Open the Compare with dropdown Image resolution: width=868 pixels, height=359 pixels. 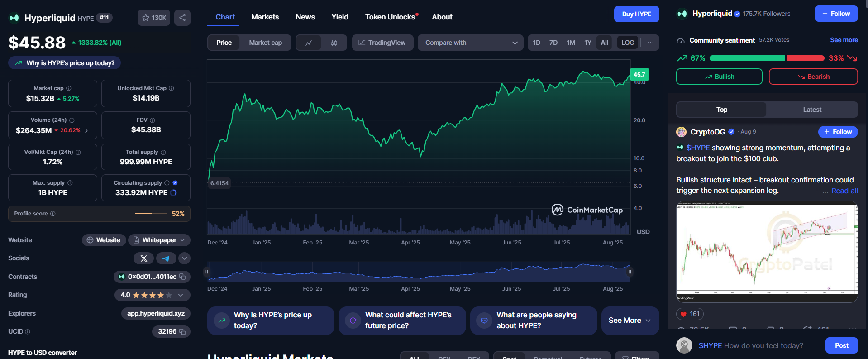coord(470,43)
